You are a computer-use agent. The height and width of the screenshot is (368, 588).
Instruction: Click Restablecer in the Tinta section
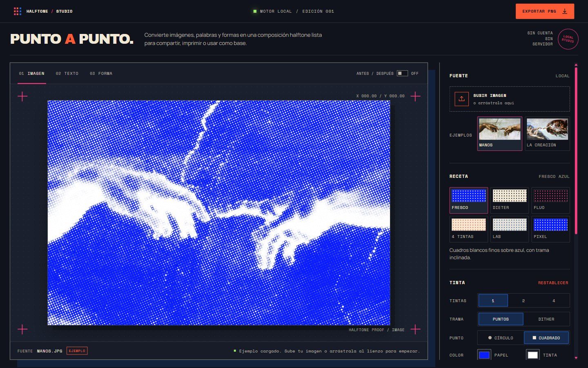pos(553,283)
